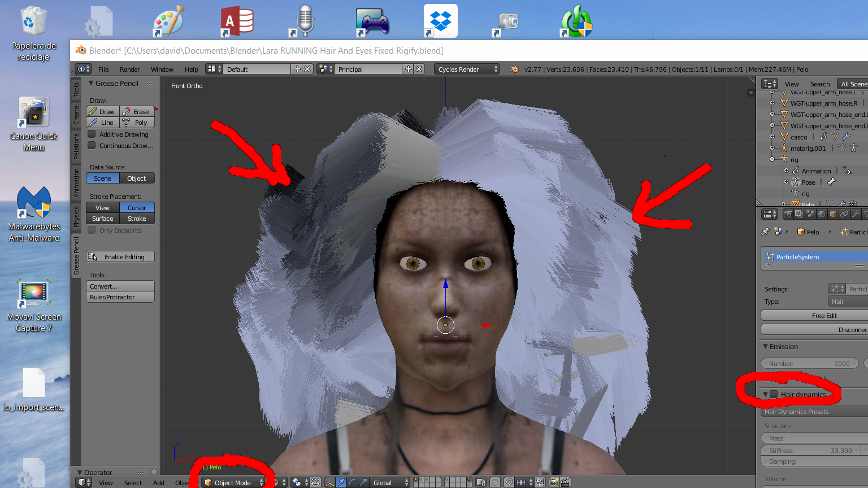Expand the casco item in outliner
This screenshot has height=488, width=868.
pyautogui.click(x=772, y=137)
